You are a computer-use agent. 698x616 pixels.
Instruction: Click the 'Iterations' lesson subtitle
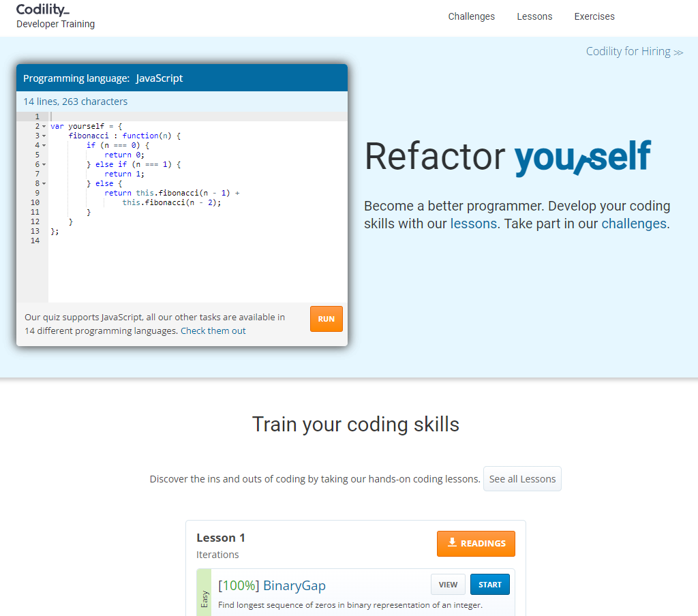click(x=217, y=555)
